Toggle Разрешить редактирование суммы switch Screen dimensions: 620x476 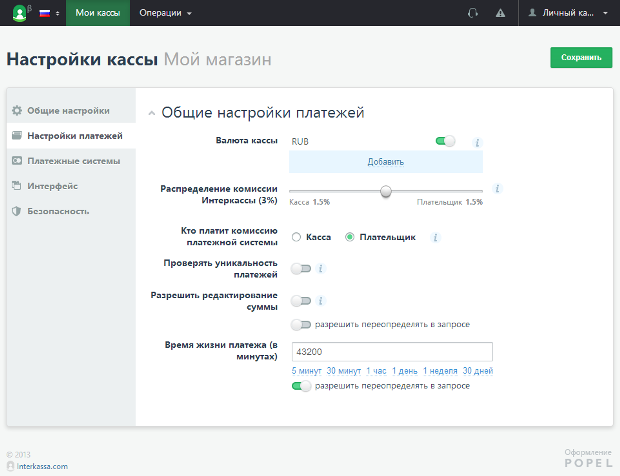click(x=301, y=301)
